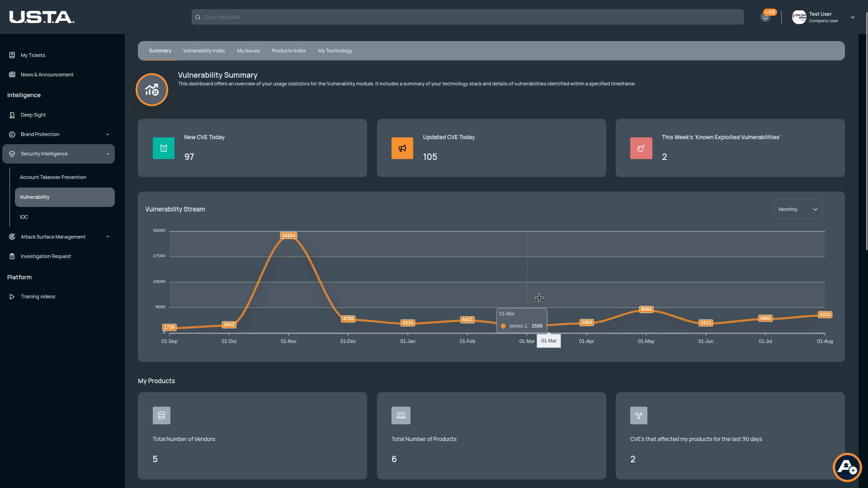Click the Total Number of Products laptop icon
This screenshot has height=488, width=868.
tap(401, 415)
